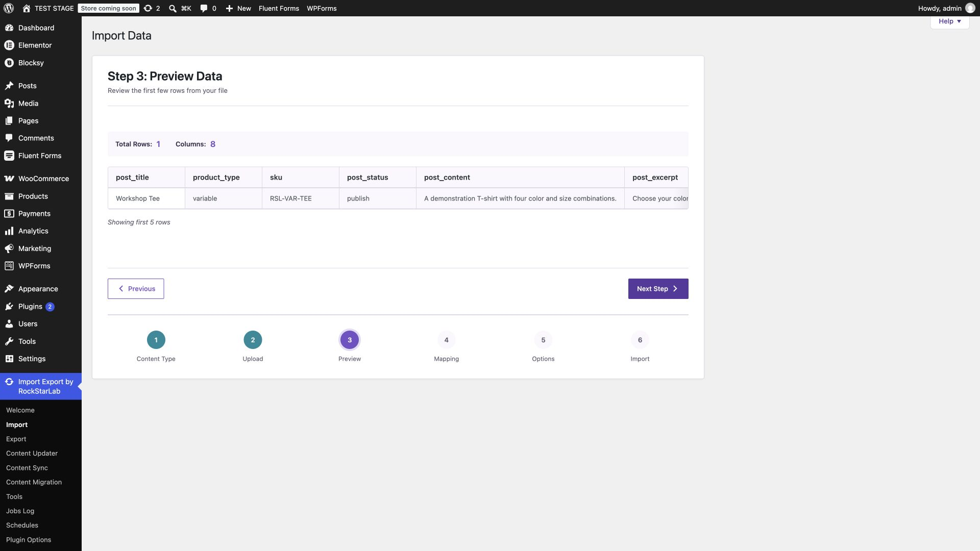
Task: Click the Products sidebar icon
Action: tap(9, 196)
